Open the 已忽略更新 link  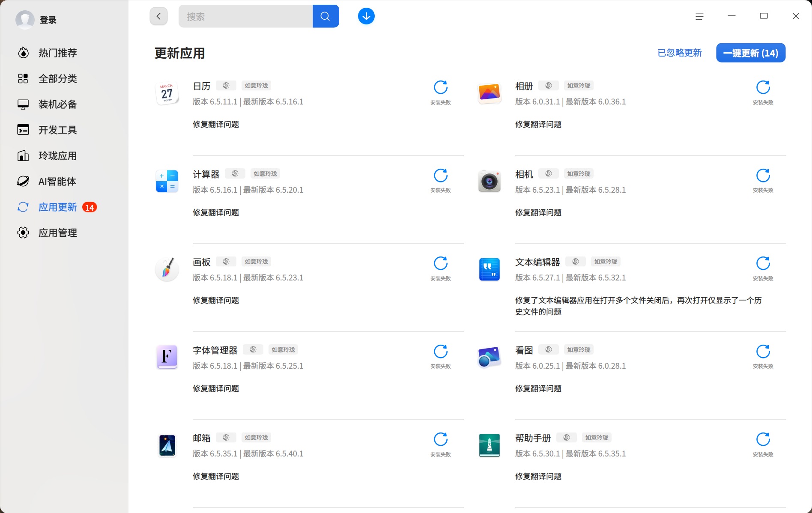(x=680, y=53)
